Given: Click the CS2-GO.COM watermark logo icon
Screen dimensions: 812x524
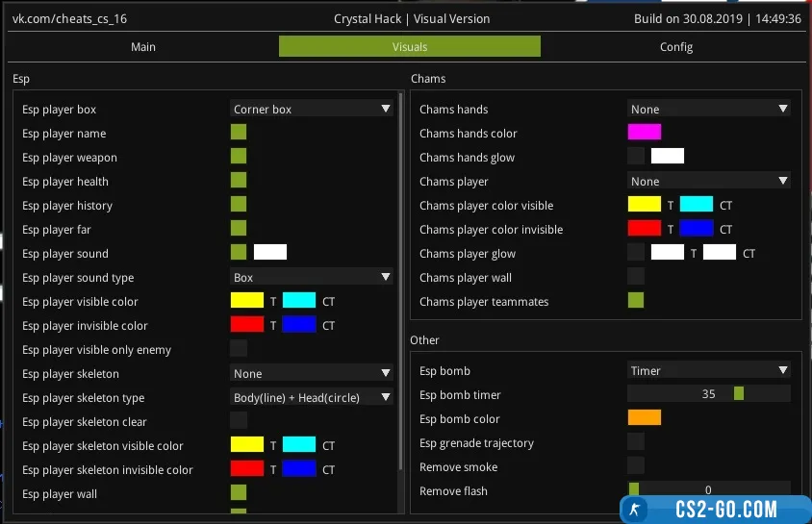Looking at the screenshot, I should click(635, 509).
